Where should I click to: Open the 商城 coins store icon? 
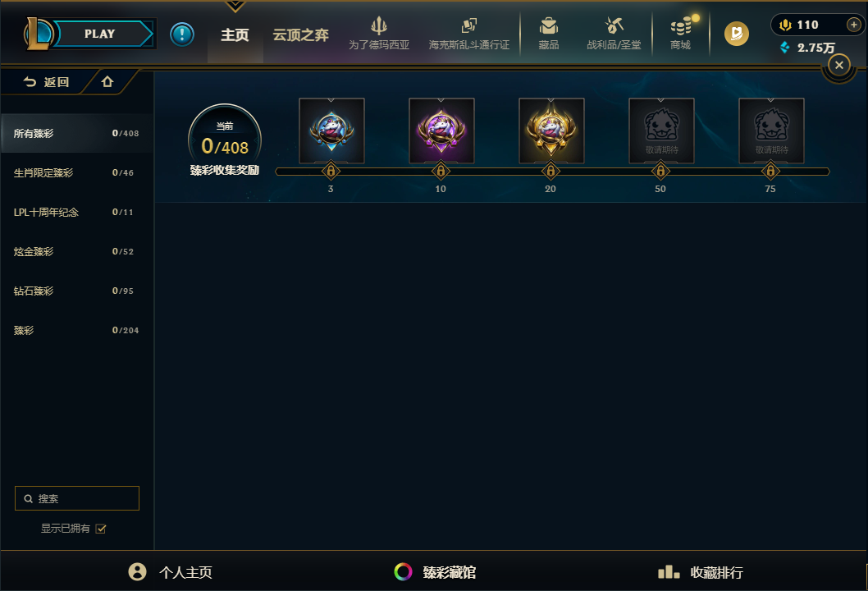681,26
